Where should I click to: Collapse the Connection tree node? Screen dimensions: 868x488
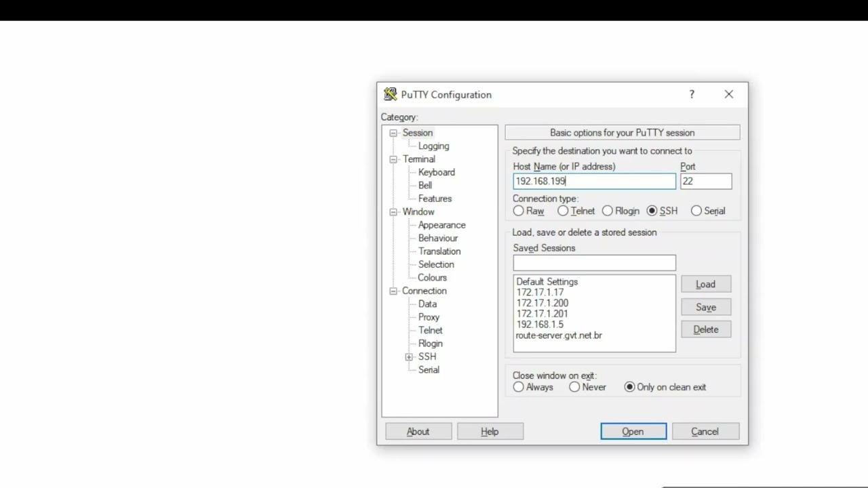click(393, 291)
